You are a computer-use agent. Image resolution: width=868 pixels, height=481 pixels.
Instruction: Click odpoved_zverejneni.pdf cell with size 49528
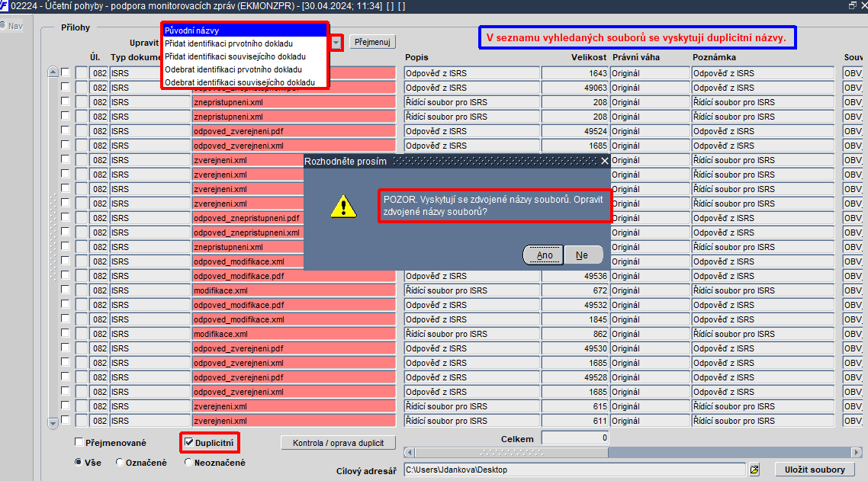click(x=294, y=377)
